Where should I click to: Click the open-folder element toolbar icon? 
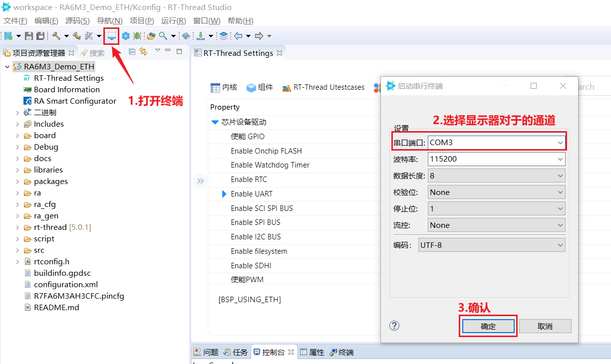tap(151, 36)
